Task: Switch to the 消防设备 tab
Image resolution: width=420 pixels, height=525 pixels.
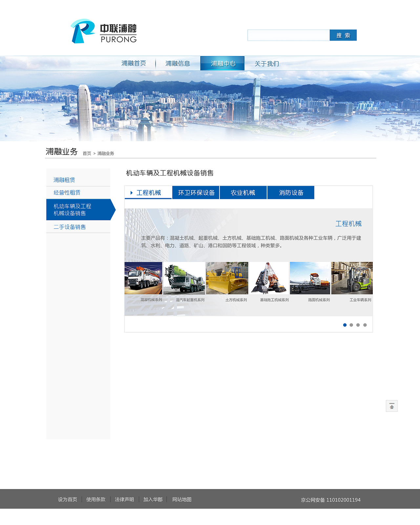Action: (x=291, y=193)
